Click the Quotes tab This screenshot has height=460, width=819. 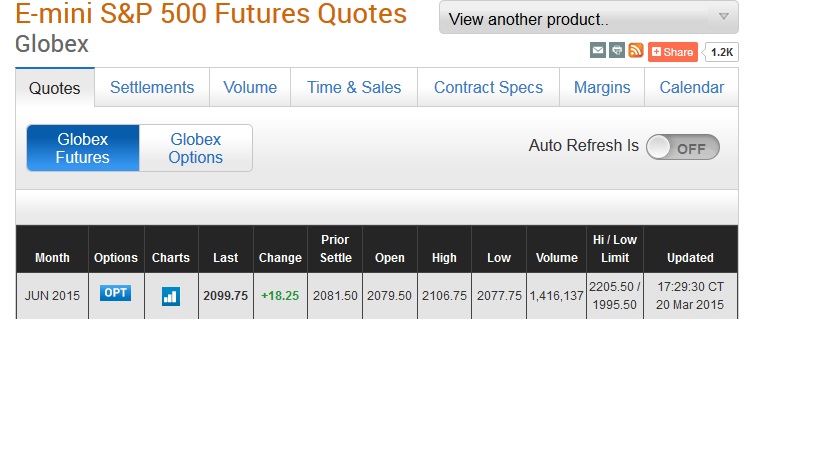pyautogui.click(x=55, y=88)
